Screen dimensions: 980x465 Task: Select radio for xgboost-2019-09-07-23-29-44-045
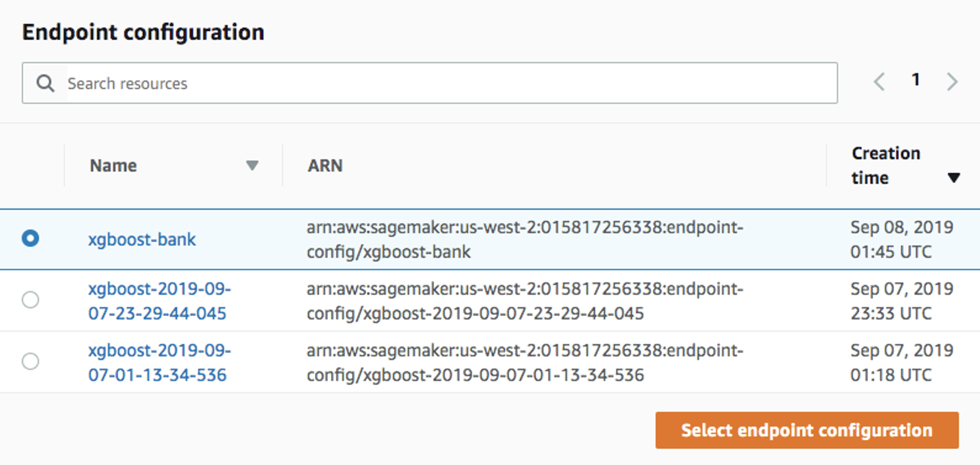tap(30, 301)
